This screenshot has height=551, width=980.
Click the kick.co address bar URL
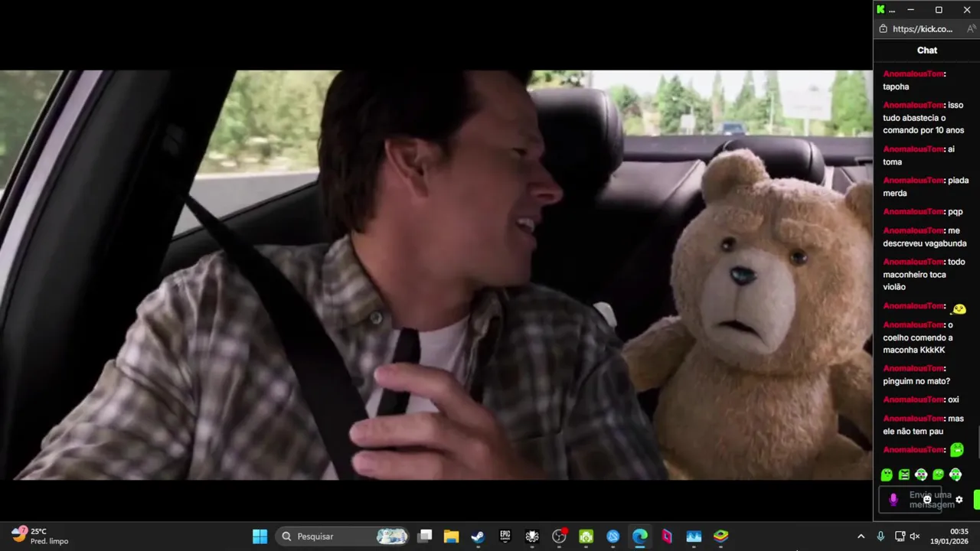pos(923,29)
